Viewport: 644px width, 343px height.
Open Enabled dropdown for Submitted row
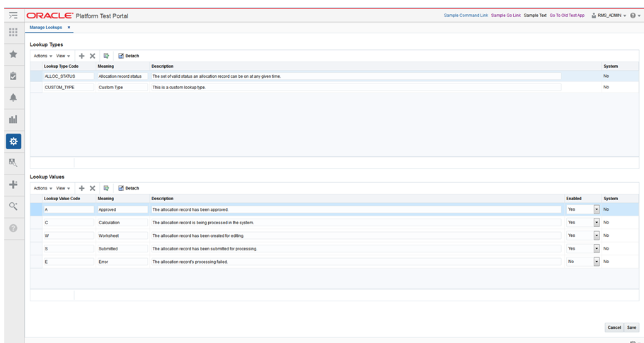(597, 249)
